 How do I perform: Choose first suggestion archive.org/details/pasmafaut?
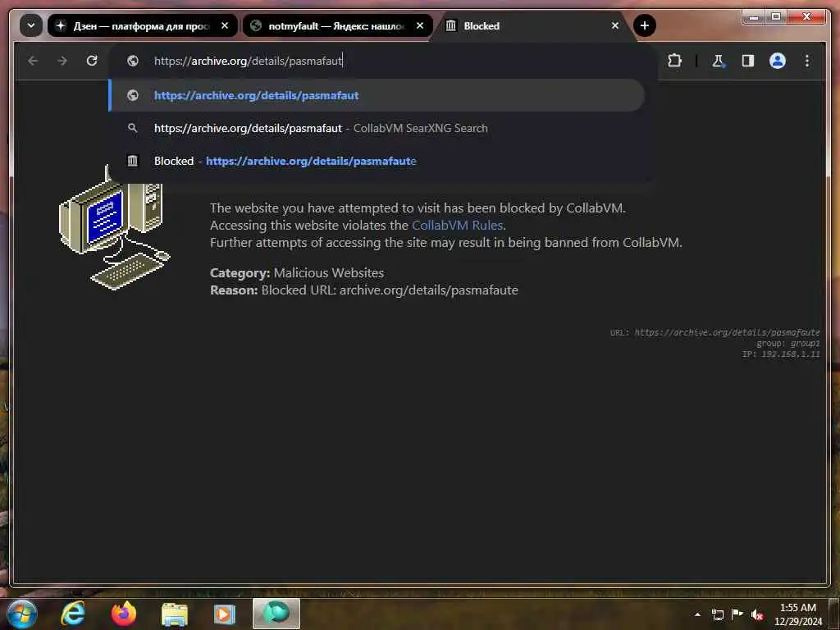pos(377,95)
